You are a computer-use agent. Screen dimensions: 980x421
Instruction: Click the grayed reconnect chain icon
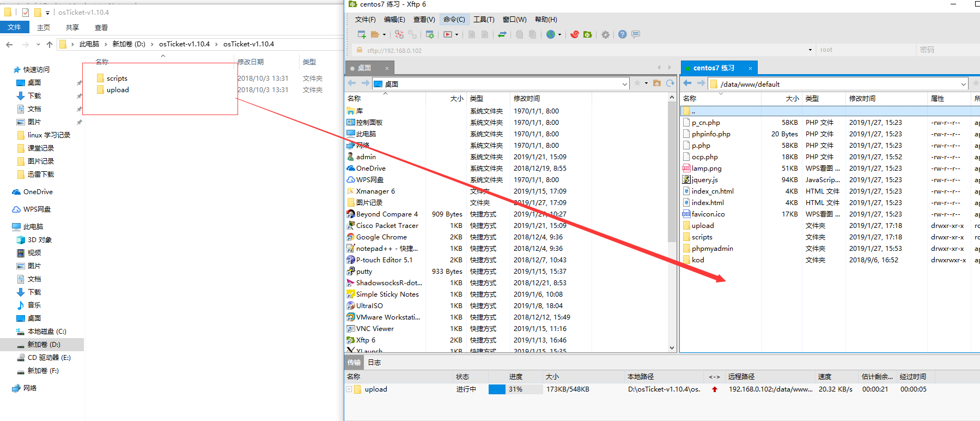coord(412,34)
